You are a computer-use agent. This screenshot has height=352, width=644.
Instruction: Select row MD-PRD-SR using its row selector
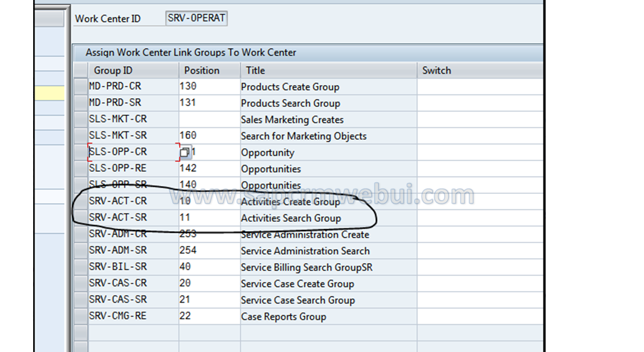tap(80, 103)
